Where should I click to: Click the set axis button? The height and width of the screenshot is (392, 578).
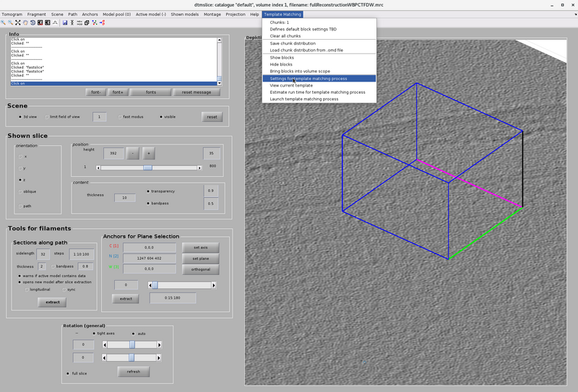tap(201, 248)
